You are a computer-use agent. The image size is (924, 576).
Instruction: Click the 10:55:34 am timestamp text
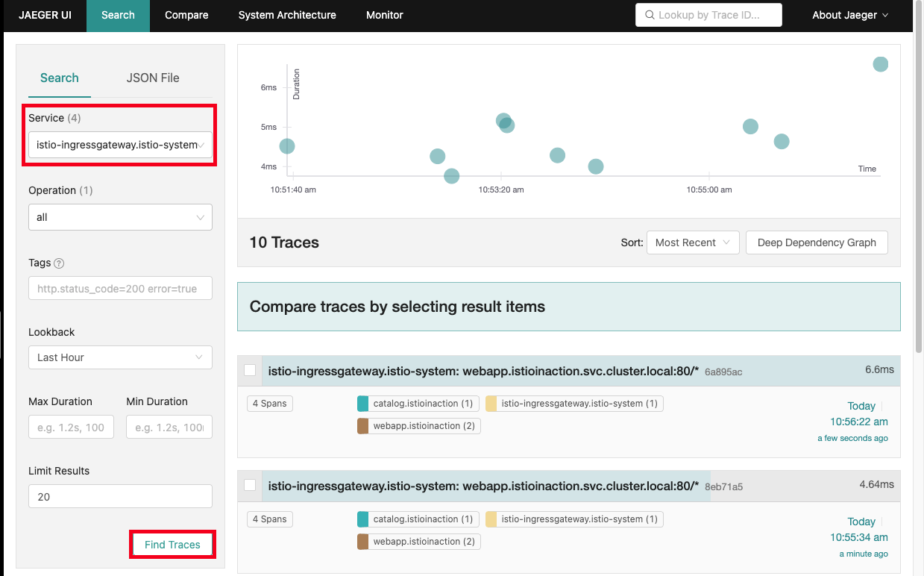[x=859, y=537]
